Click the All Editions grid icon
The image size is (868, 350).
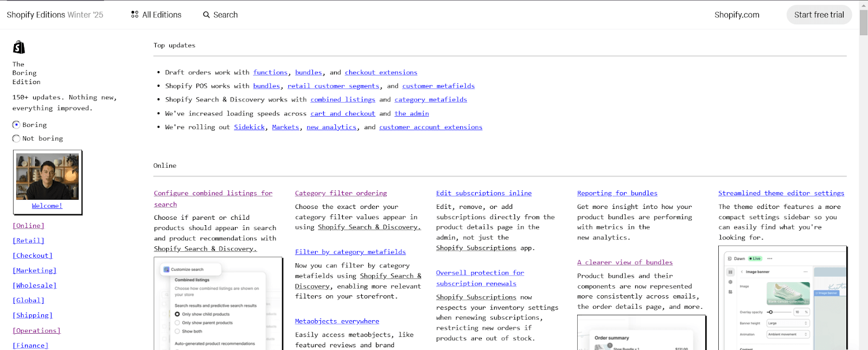135,15
